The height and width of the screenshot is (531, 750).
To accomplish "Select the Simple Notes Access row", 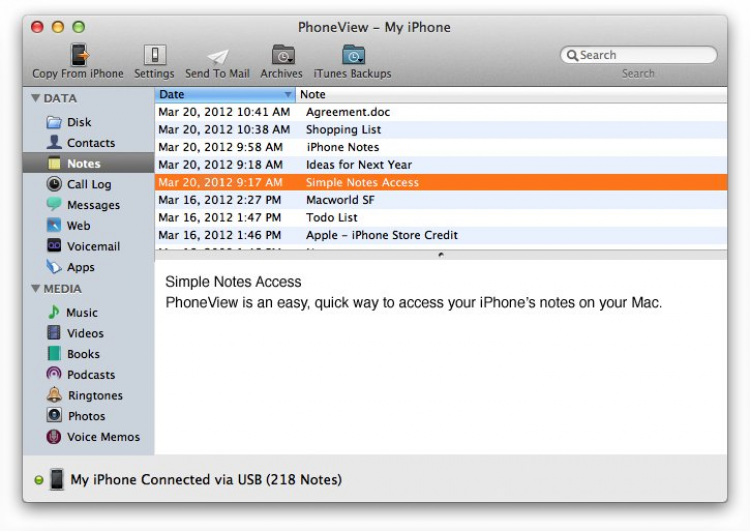I will 441,182.
